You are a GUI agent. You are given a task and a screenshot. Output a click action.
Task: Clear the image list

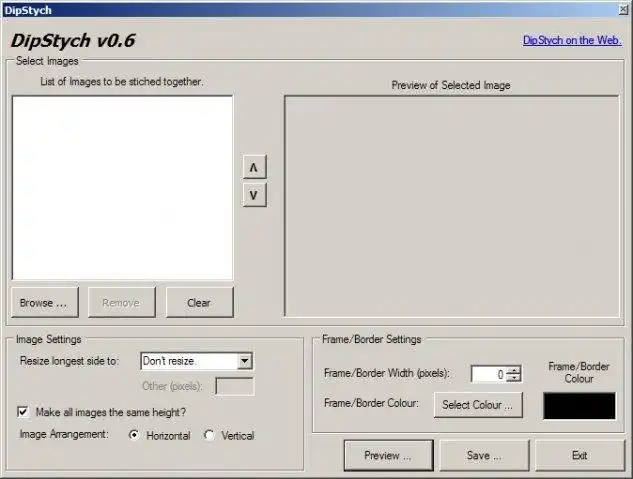coord(199,302)
